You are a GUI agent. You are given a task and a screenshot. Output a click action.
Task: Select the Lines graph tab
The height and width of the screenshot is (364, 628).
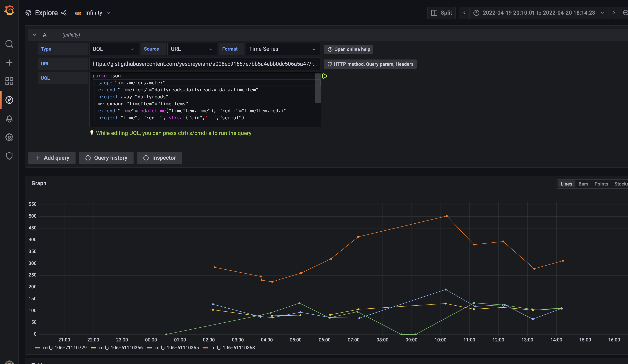tap(566, 184)
